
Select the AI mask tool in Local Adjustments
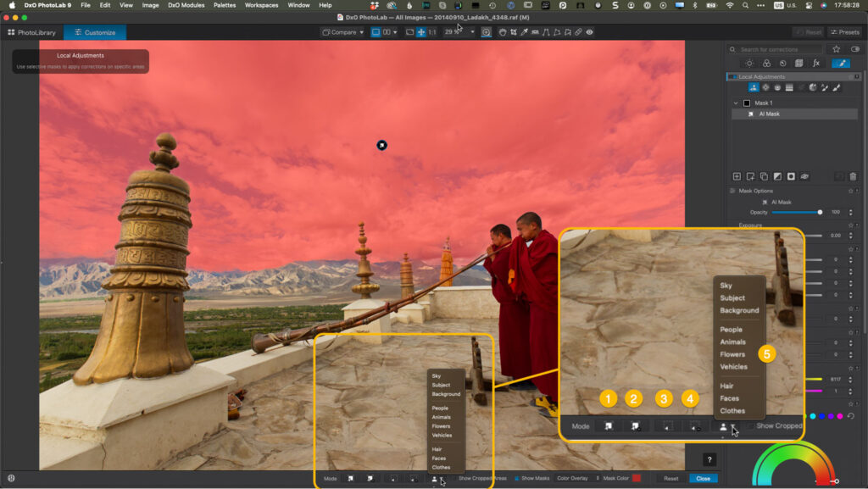click(x=754, y=87)
